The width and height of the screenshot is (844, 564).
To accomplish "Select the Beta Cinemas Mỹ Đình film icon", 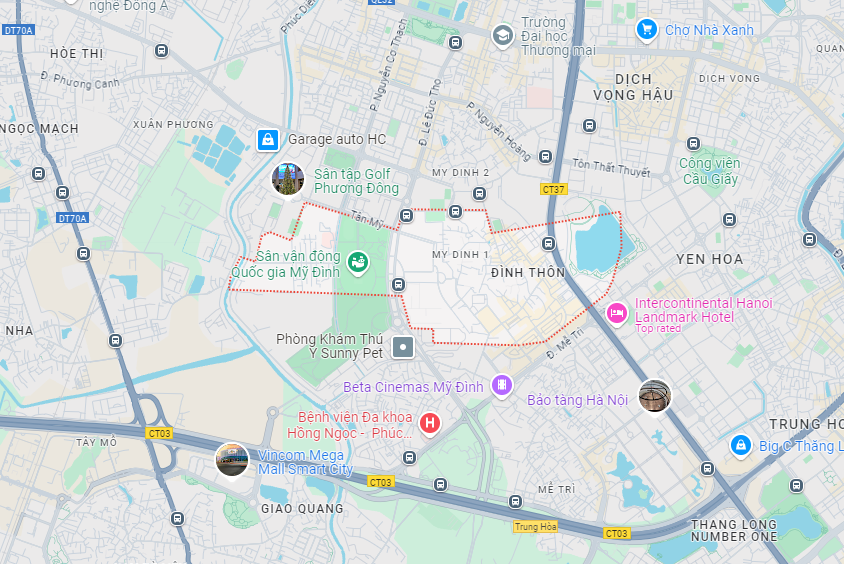I will click(502, 385).
